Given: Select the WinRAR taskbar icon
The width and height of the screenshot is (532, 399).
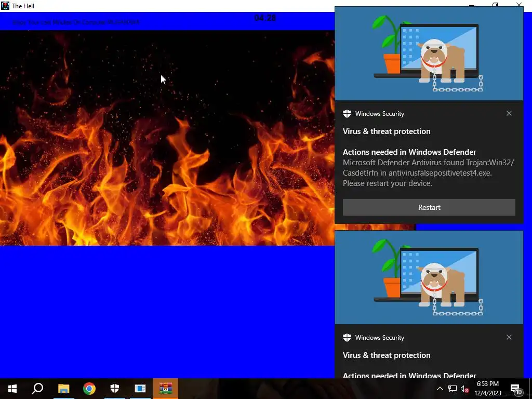Looking at the screenshot, I should click(166, 389).
